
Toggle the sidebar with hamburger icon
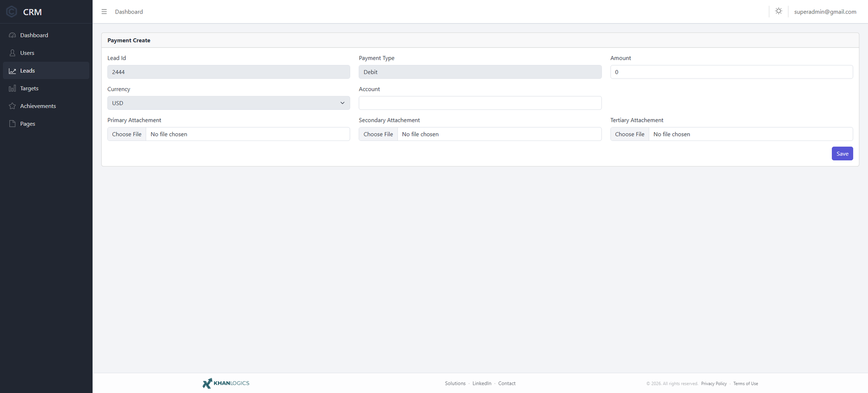click(104, 12)
